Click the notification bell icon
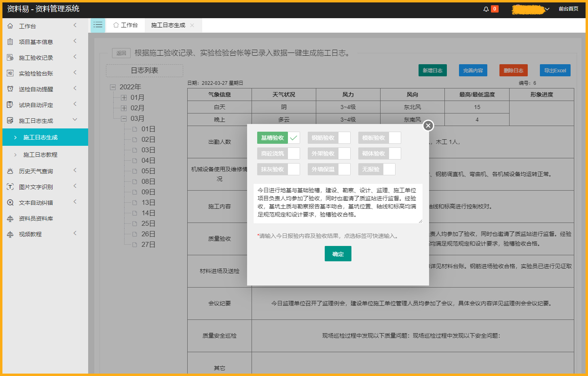The image size is (588, 376). (x=486, y=8)
